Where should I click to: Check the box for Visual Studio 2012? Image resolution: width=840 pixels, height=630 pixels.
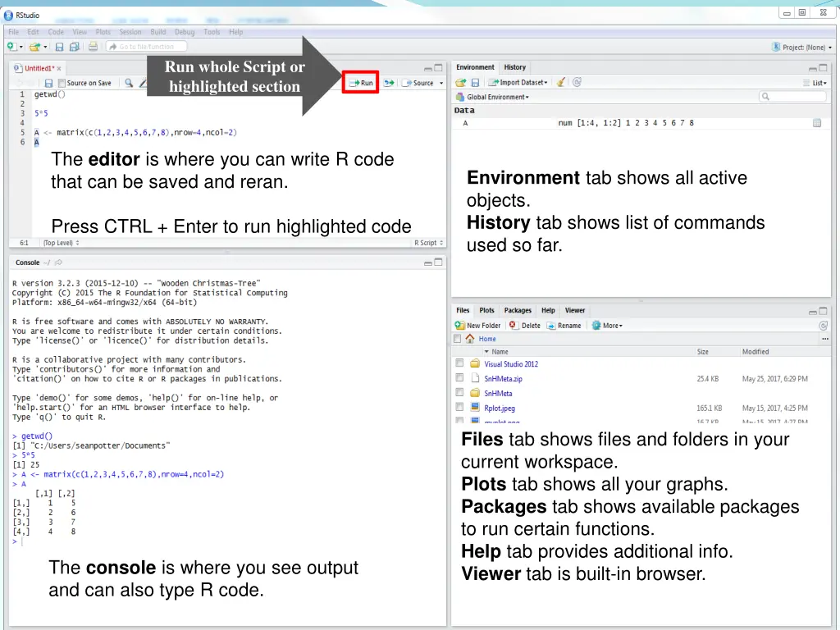tap(459, 363)
